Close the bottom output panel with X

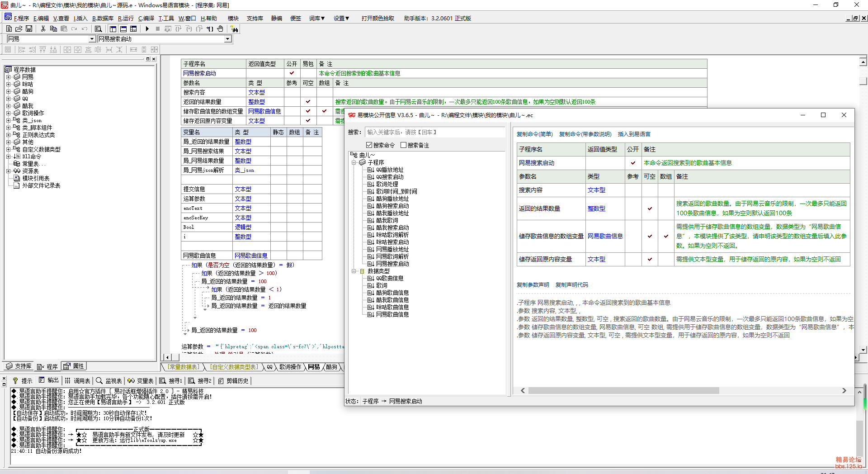4,379
